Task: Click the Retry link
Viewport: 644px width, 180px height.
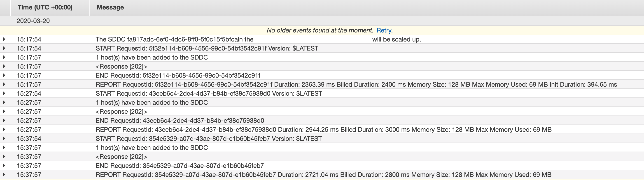Action: coord(384,30)
